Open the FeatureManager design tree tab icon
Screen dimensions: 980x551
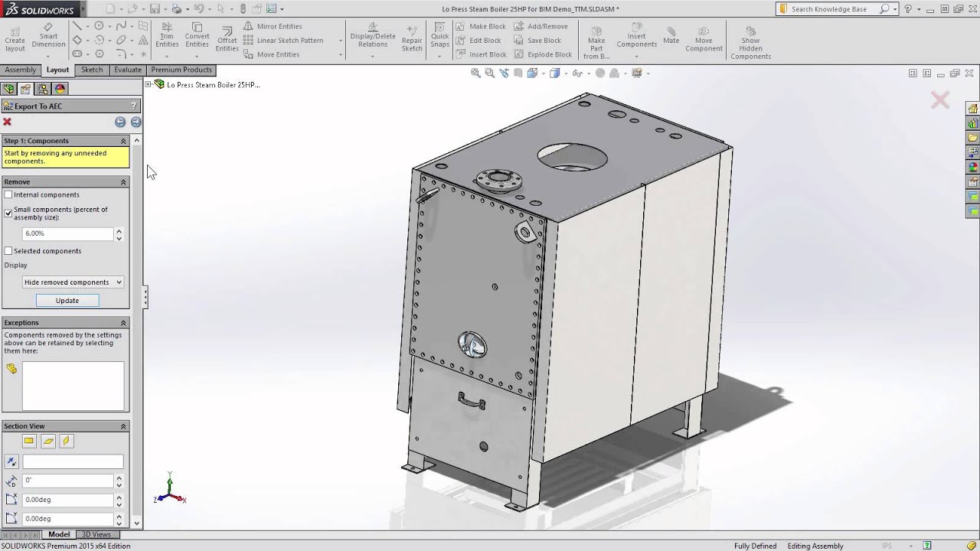pos(9,89)
